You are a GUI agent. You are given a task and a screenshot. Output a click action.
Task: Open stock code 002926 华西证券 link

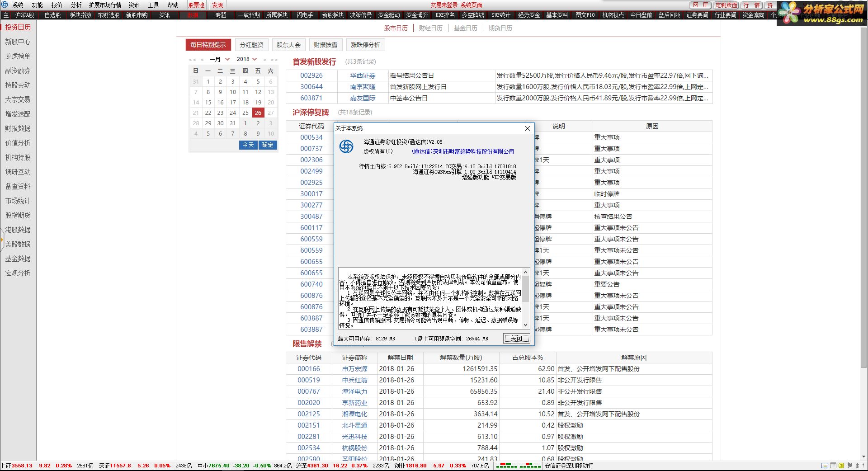point(311,75)
